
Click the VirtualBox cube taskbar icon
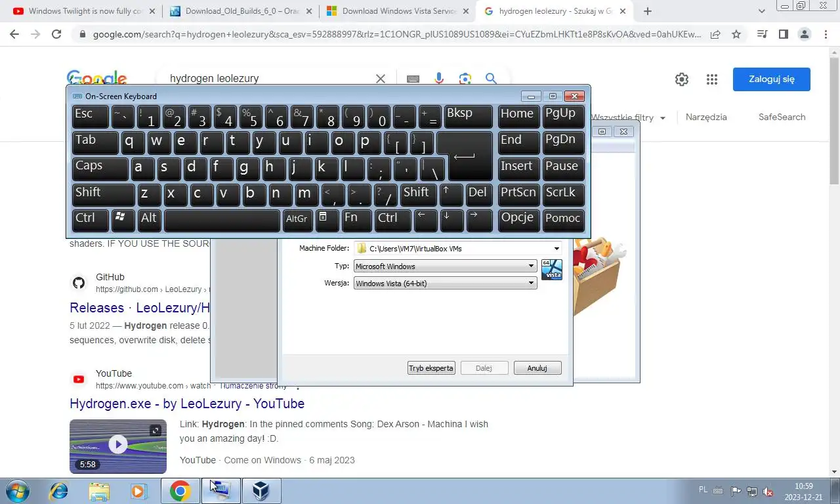(261, 491)
